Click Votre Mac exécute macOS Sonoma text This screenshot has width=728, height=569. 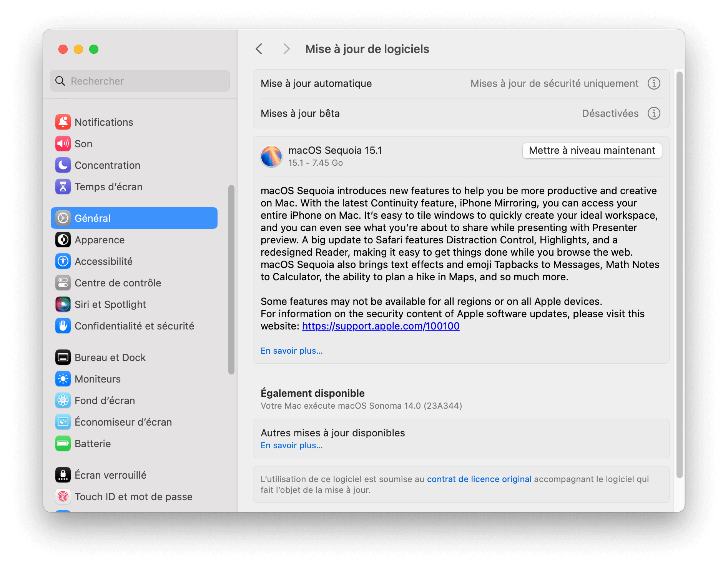pyautogui.click(x=361, y=406)
